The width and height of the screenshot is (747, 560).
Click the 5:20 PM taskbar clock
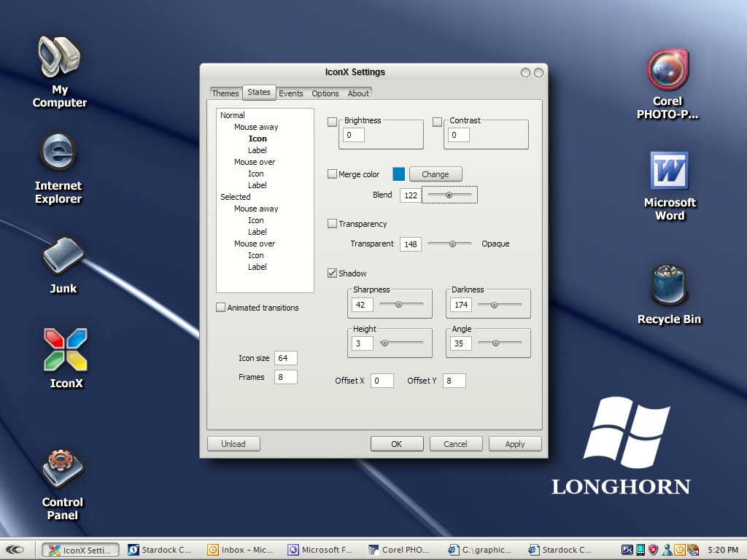(723, 550)
